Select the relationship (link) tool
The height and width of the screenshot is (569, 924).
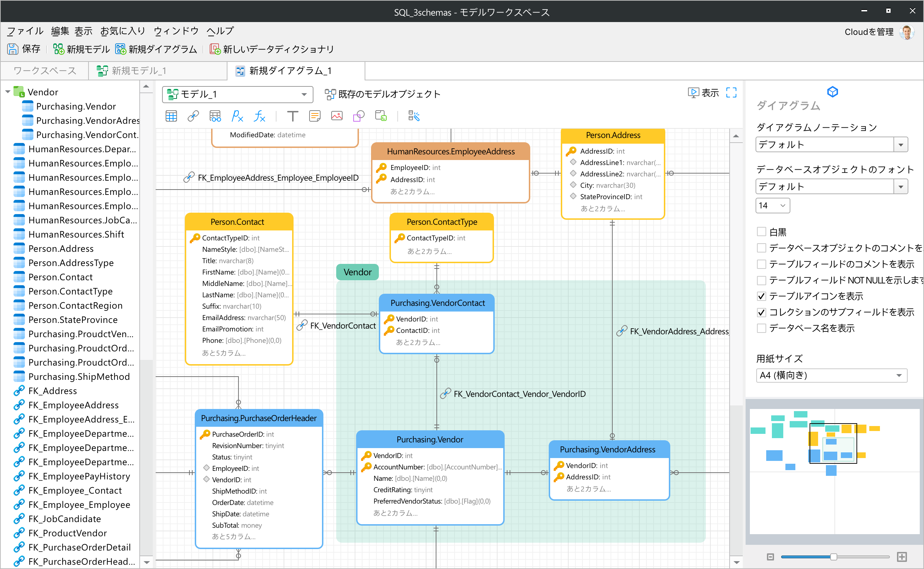(193, 116)
